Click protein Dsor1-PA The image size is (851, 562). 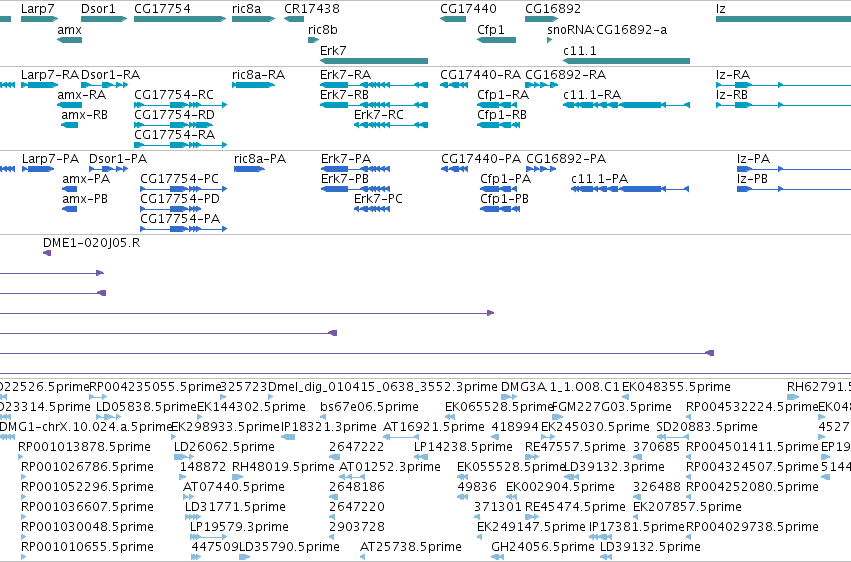109,169
